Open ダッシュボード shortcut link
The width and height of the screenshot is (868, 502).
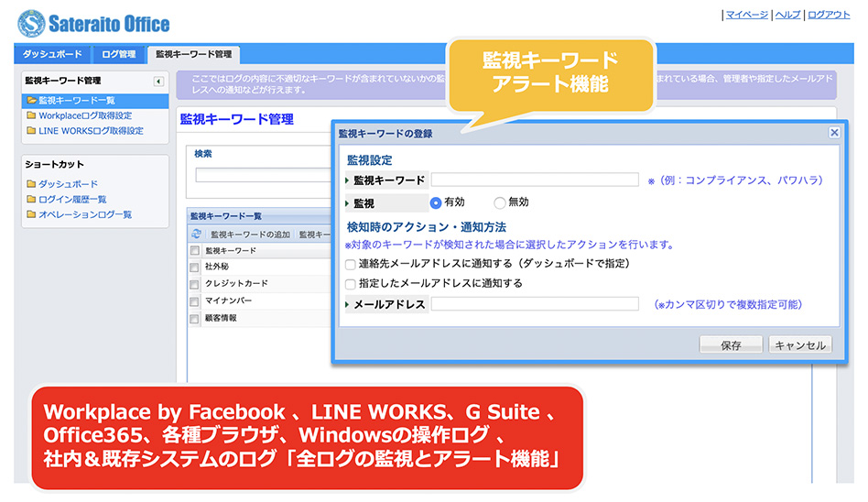pyautogui.click(x=68, y=184)
